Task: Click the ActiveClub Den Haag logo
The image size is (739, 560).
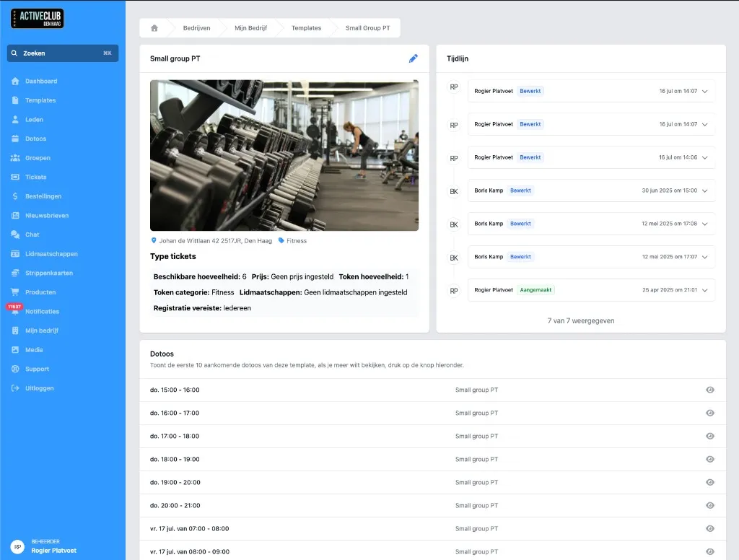Action: [x=38, y=18]
